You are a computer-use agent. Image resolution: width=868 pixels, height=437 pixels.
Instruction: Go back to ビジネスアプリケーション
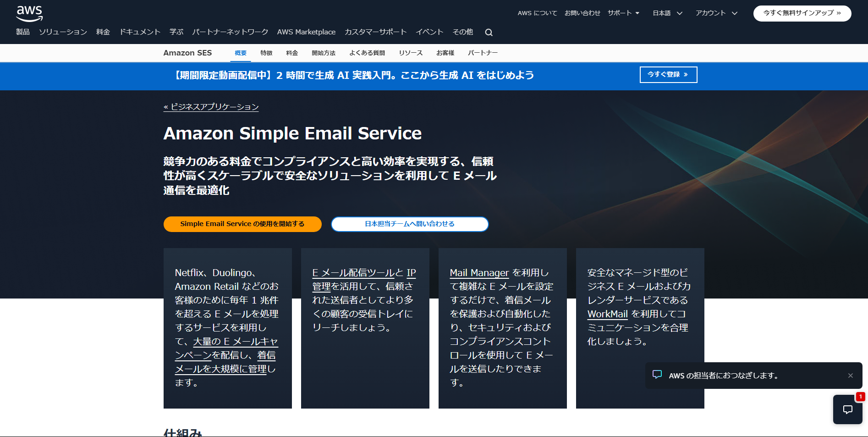point(211,107)
